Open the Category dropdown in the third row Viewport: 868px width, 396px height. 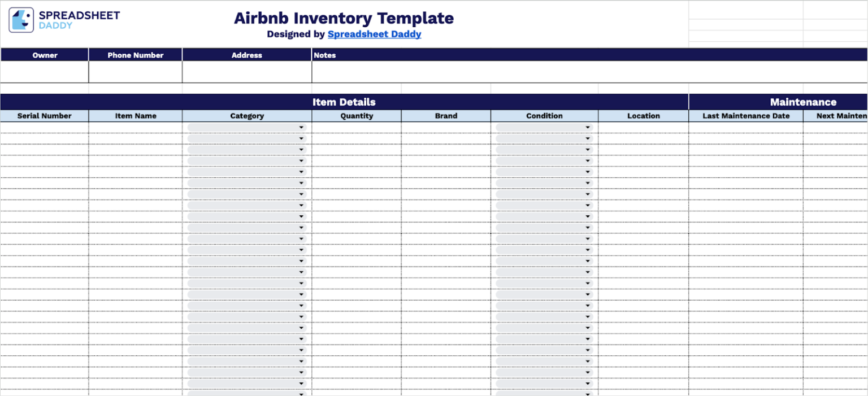pos(302,149)
